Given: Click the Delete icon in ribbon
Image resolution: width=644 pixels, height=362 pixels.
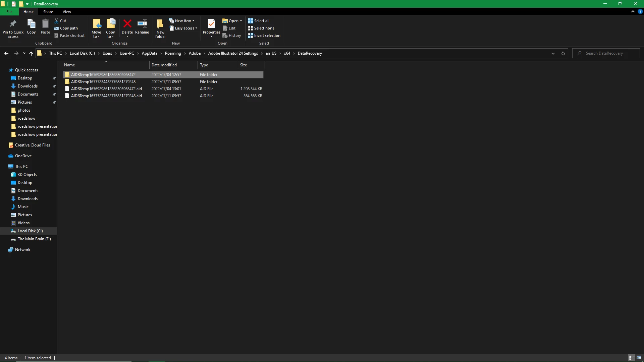Looking at the screenshot, I should click(127, 24).
